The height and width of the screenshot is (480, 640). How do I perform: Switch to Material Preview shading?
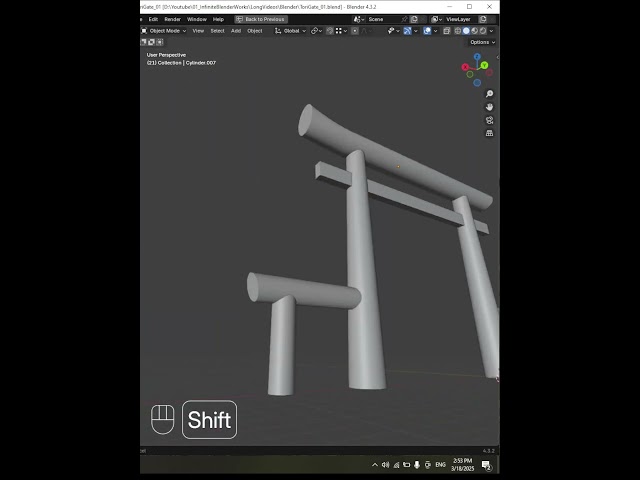tap(475, 31)
